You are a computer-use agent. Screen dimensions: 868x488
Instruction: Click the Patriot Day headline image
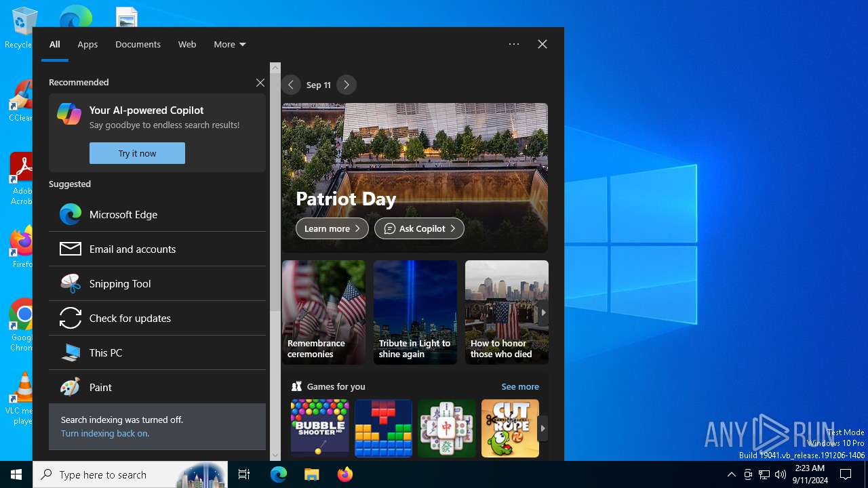click(415, 178)
